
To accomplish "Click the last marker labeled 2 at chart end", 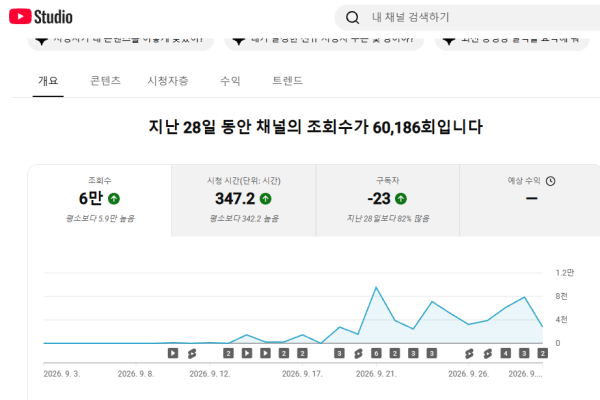I will [x=542, y=353].
